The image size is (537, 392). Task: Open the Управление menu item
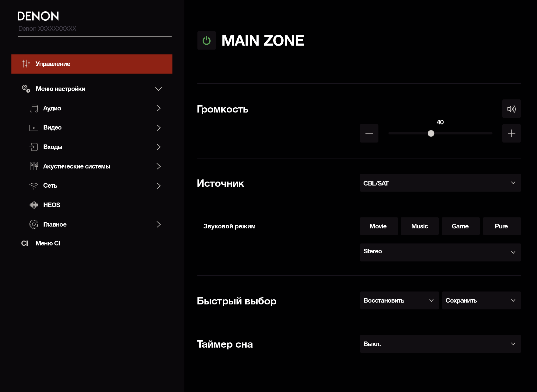[92, 64]
